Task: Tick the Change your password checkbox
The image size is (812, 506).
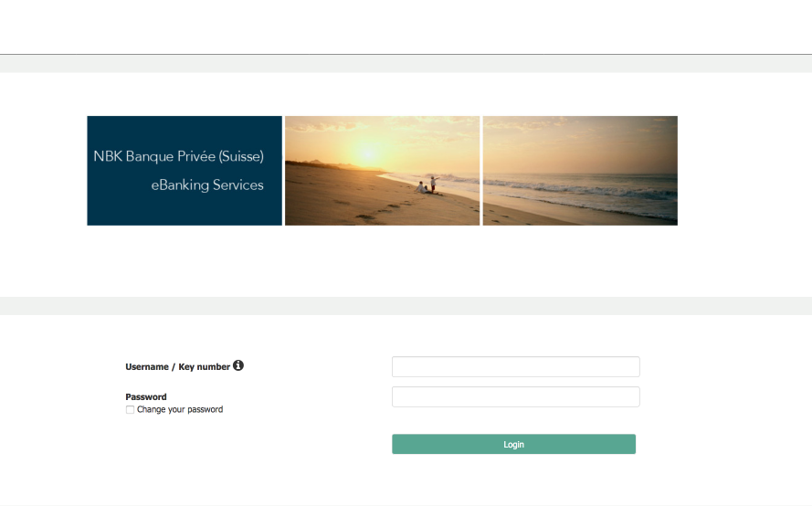Action: coord(130,410)
